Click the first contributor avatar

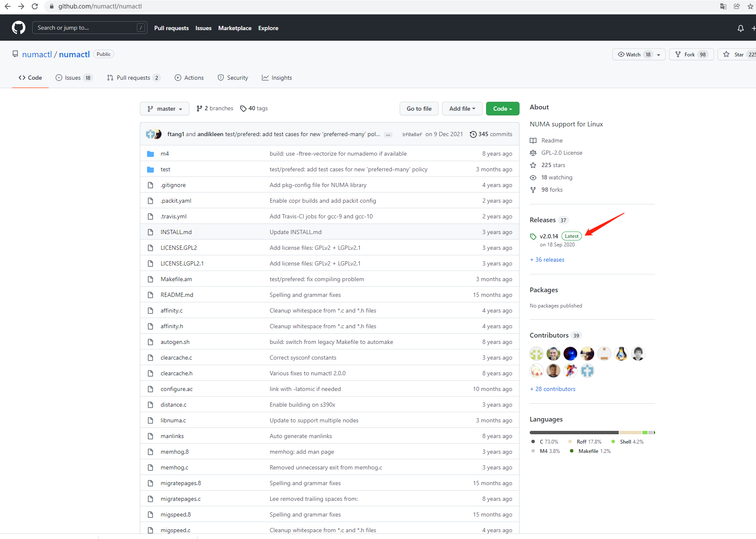pos(536,354)
